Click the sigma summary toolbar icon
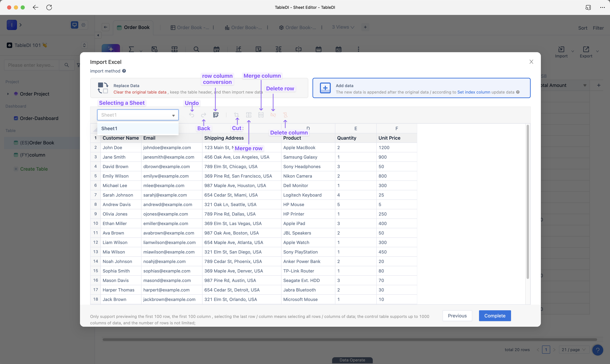 pos(131,49)
